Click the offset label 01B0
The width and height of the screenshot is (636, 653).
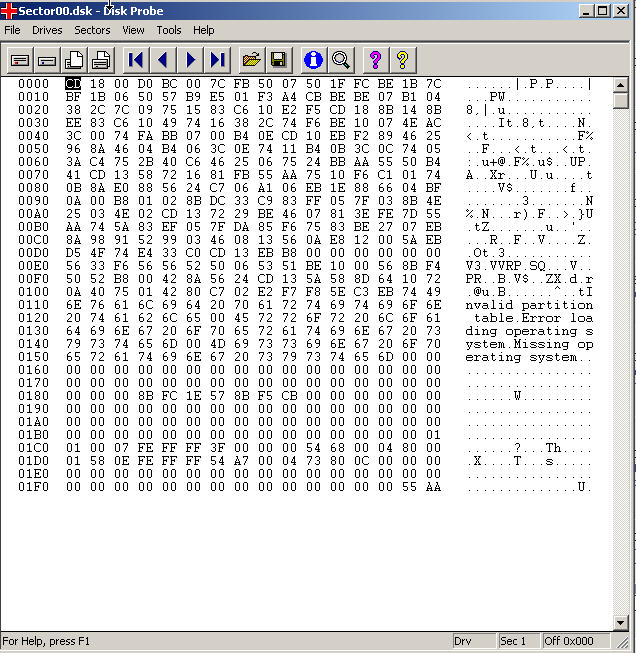click(33, 435)
